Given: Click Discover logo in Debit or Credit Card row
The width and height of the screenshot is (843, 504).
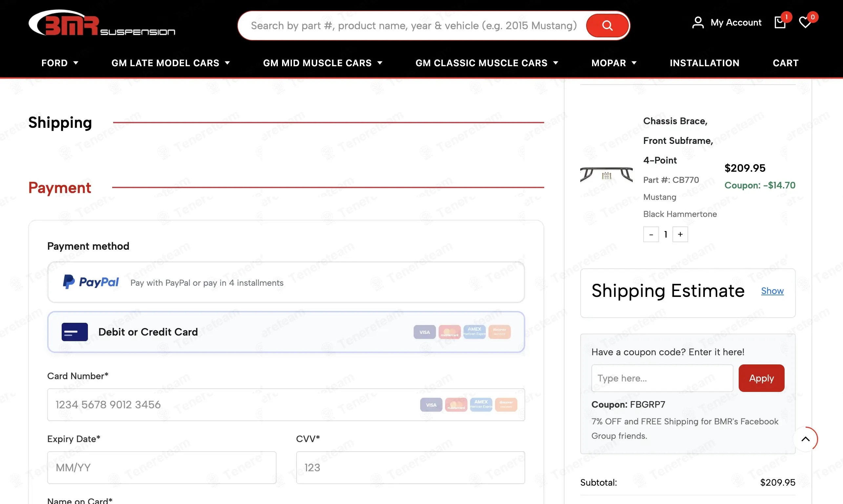Looking at the screenshot, I should pos(499,332).
